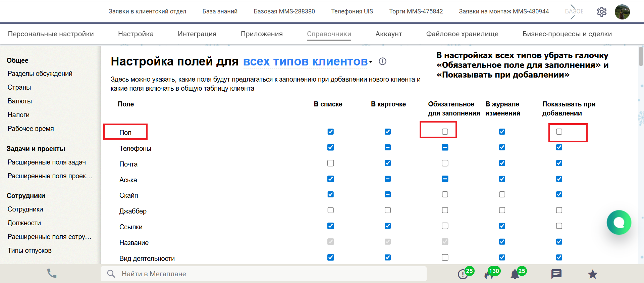The height and width of the screenshot is (283, 644).
Task: Open the flame icon with badge 130
Action: (489, 274)
